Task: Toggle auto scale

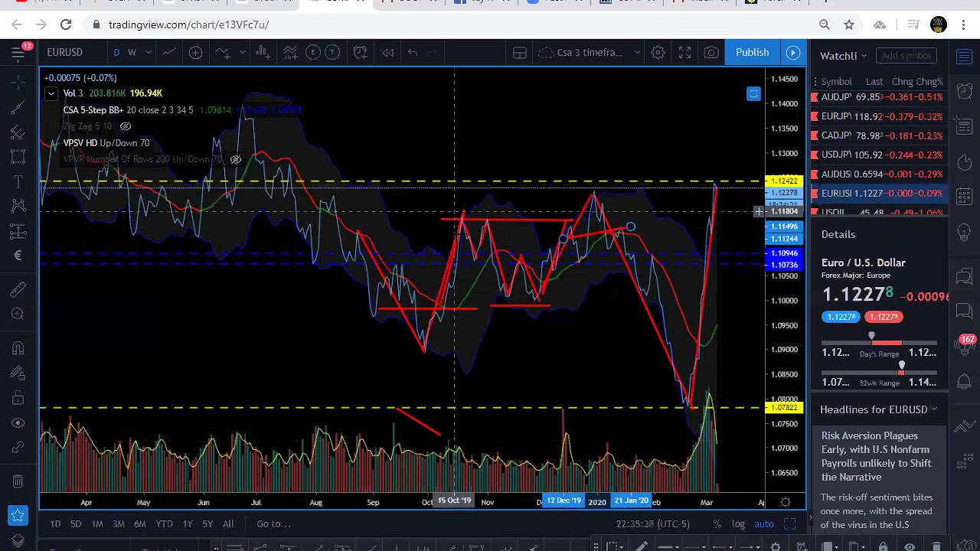Action: click(763, 524)
